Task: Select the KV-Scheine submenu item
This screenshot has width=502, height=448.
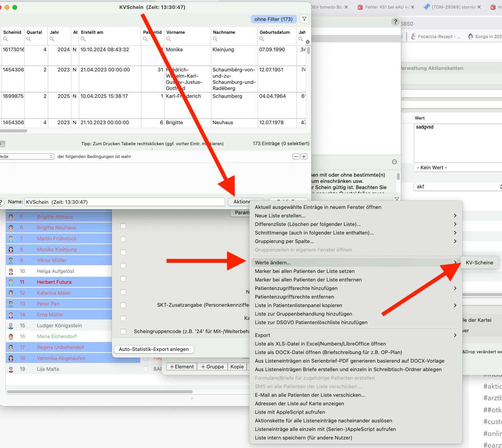Action: (x=479, y=263)
